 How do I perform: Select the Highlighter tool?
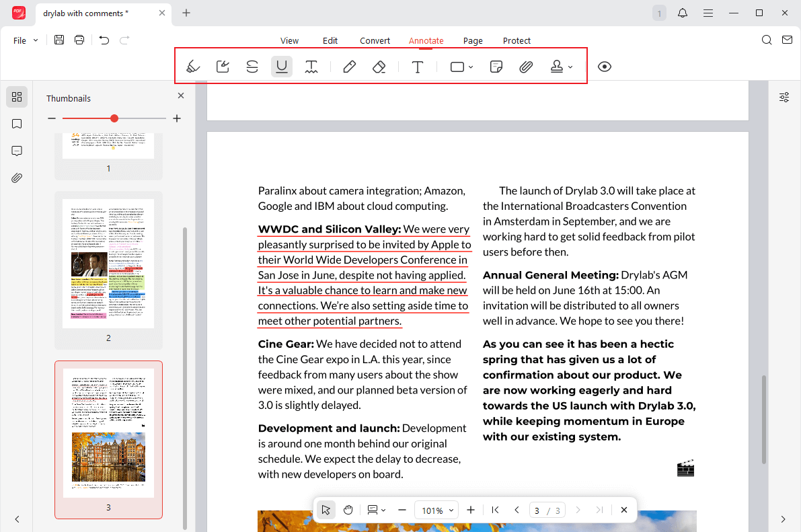coord(193,66)
